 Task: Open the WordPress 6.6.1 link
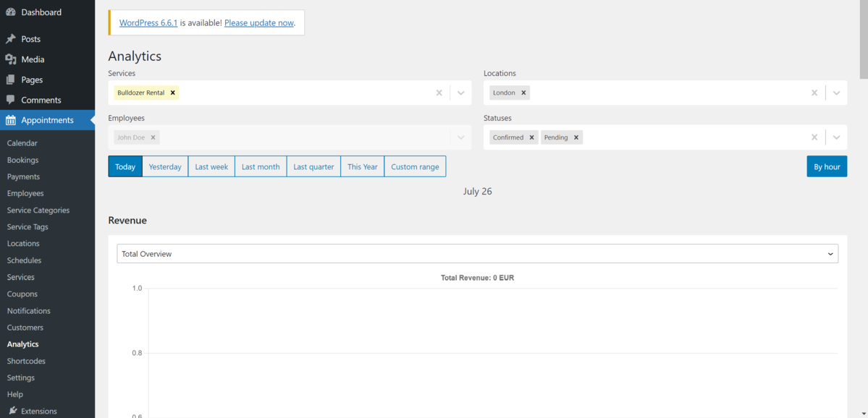[x=148, y=22]
